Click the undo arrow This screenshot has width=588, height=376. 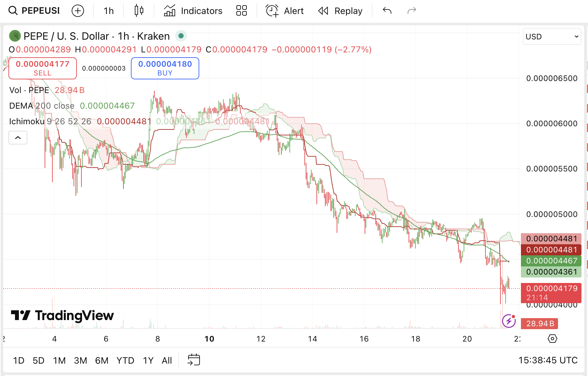click(x=387, y=11)
